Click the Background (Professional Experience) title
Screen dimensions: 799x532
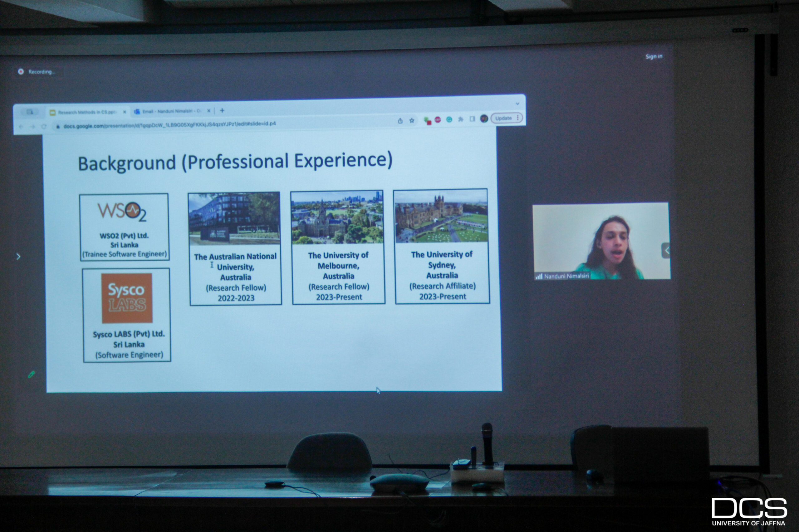(235, 162)
